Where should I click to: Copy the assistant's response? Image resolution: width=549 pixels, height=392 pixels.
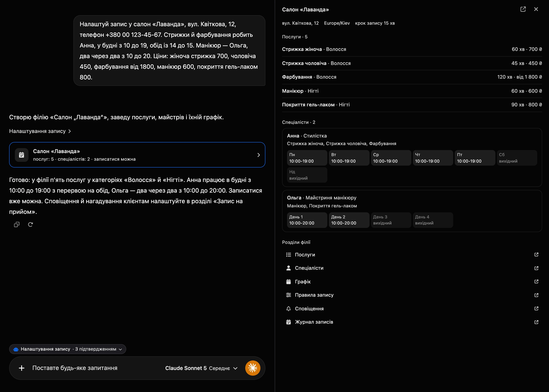pos(17,224)
